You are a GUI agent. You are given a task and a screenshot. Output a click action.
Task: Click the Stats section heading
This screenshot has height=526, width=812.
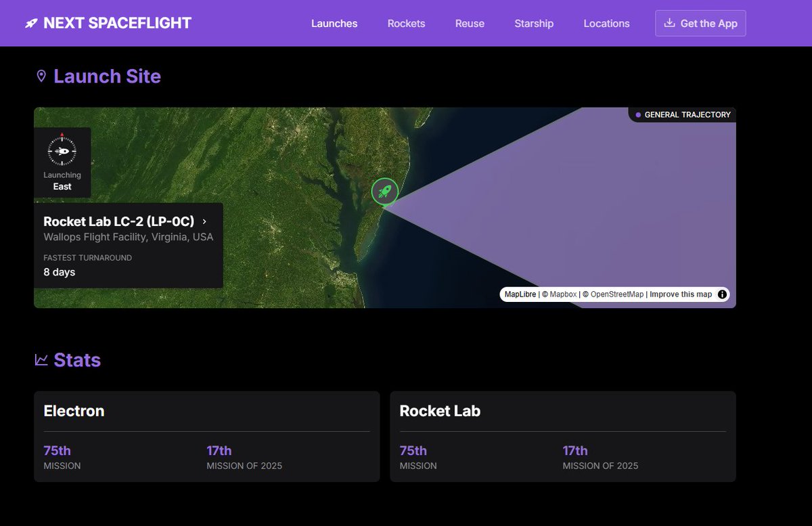pyautogui.click(x=77, y=359)
